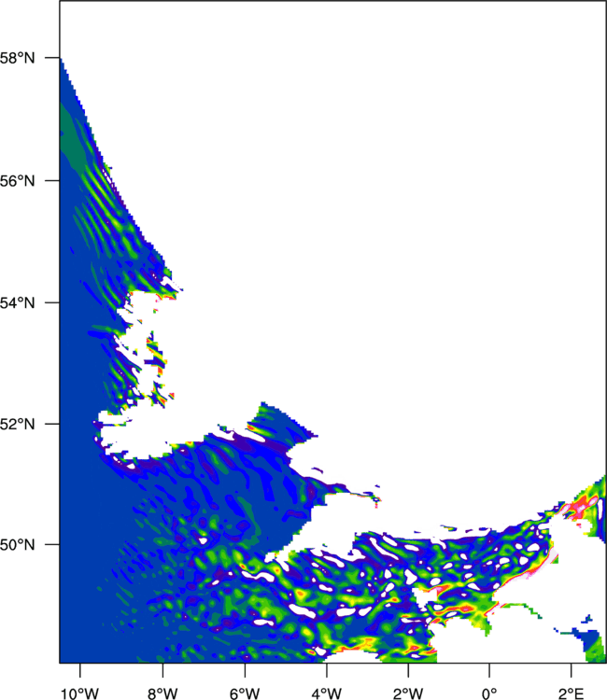This screenshot has height=700, width=607.
Task: Click the 50°N latitude label
Action: (17, 545)
